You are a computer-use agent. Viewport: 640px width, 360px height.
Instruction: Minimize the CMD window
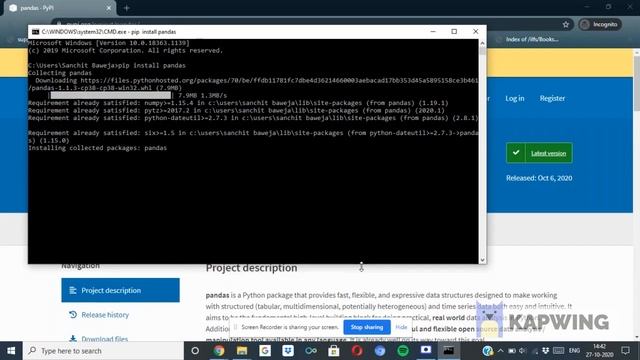click(433, 31)
